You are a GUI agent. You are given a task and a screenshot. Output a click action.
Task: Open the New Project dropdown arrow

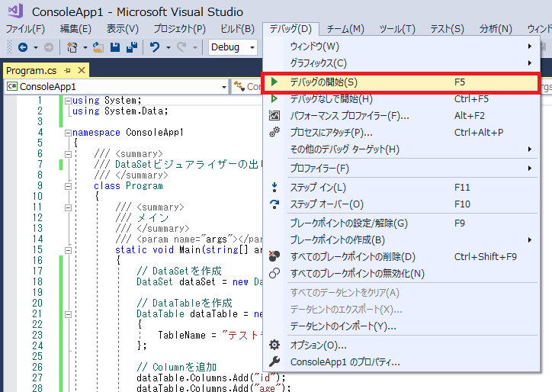(x=85, y=47)
